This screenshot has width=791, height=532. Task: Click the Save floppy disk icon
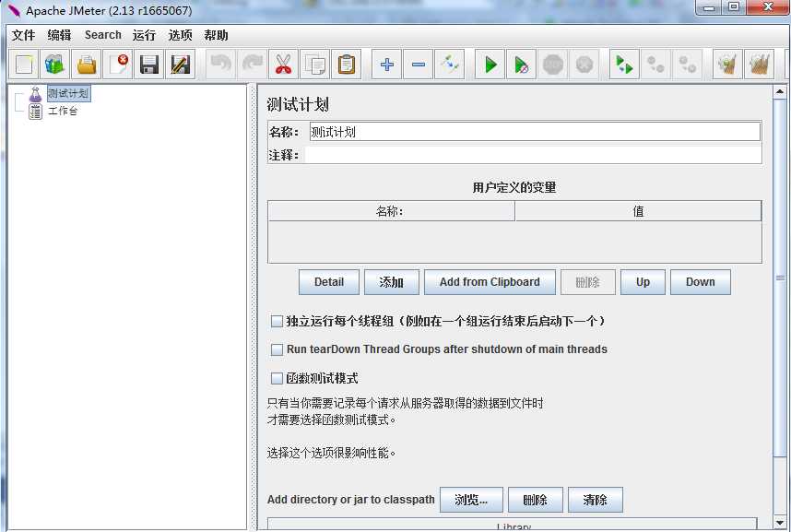tap(148, 65)
